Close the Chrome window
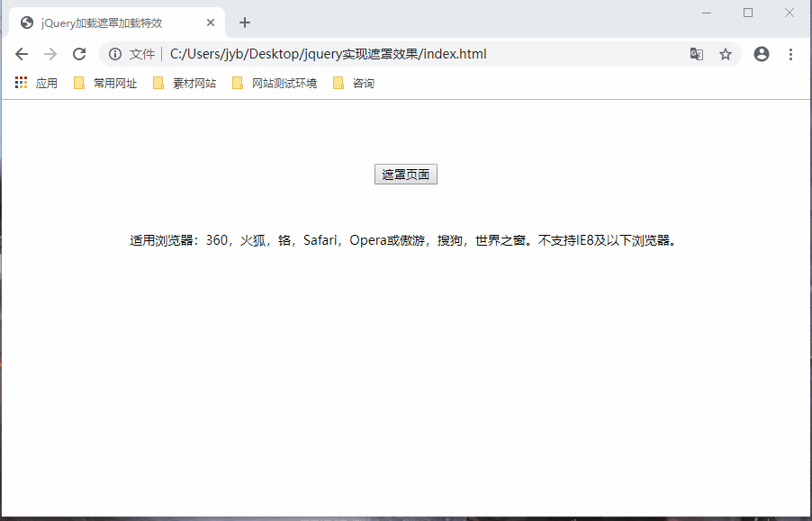This screenshot has height=521, width=812. click(x=789, y=13)
